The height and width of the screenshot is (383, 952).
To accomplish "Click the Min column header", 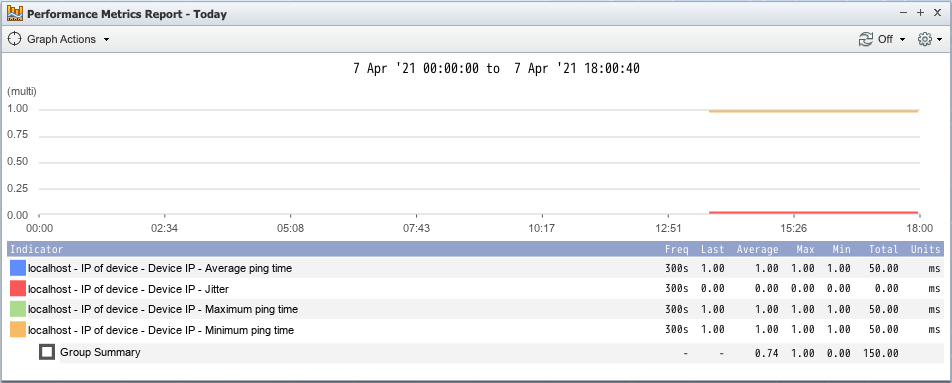I will [842, 249].
